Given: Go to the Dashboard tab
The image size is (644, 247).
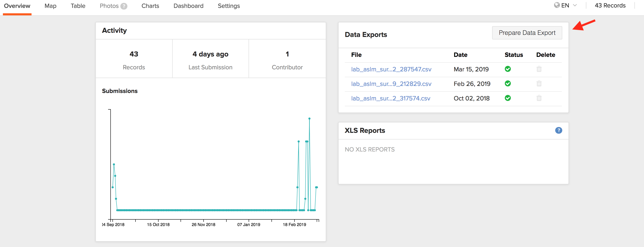Looking at the screenshot, I should 188,6.
